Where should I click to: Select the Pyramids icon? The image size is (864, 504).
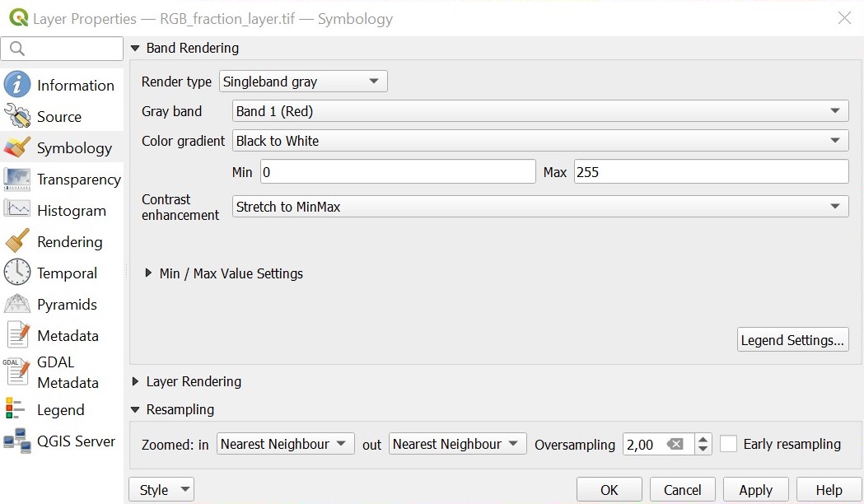tap(17, 304)
